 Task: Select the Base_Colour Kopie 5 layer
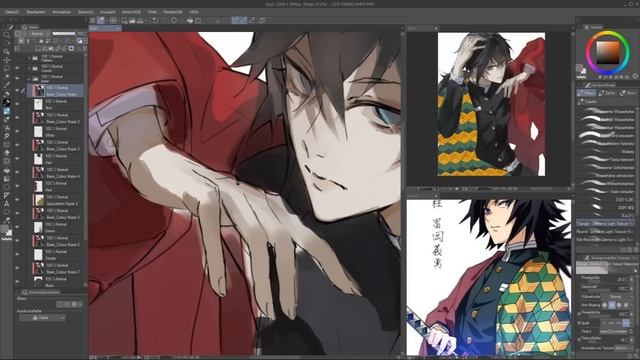click(x=58, y=213)
